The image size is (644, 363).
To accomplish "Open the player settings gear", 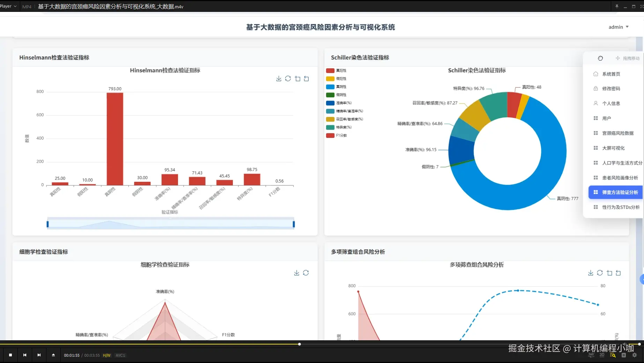I will 635,355.
